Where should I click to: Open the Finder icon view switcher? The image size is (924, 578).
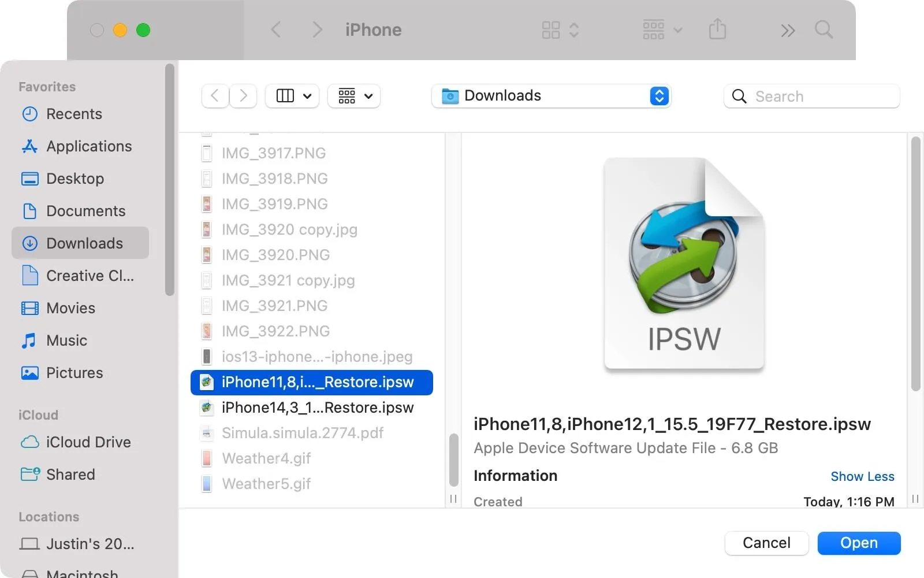point(560,29)
